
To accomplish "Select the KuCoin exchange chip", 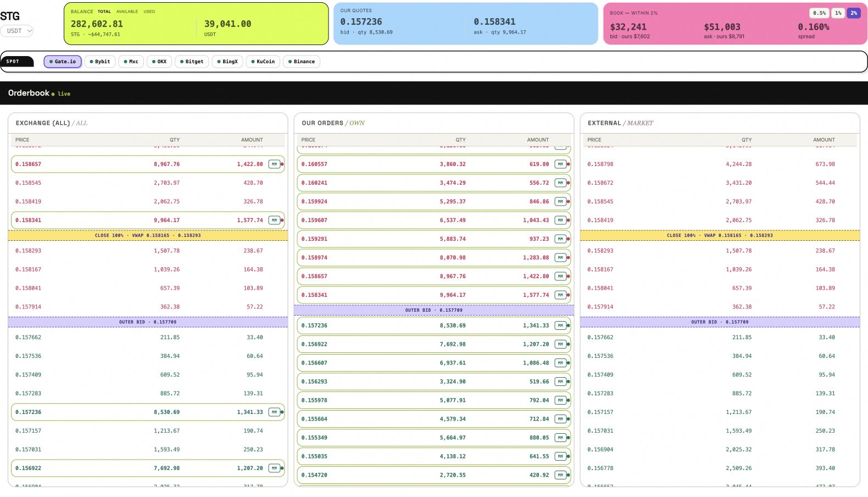I will pyautogui.click(x=263, y=62).
